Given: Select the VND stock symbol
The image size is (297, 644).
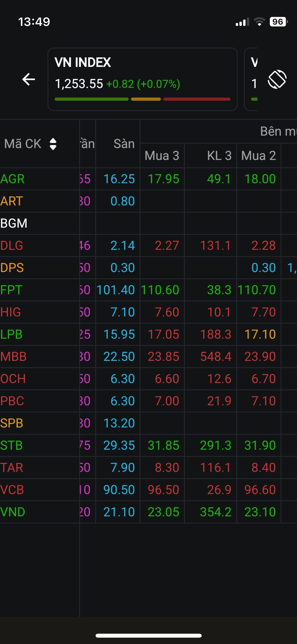Looking at the screenshot, I should pos(13,512).
